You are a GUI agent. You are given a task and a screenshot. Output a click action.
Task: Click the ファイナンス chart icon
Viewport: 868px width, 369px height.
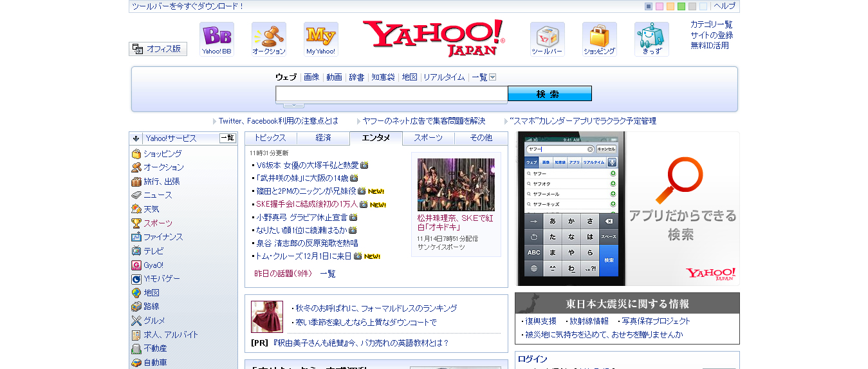[136, 237]
